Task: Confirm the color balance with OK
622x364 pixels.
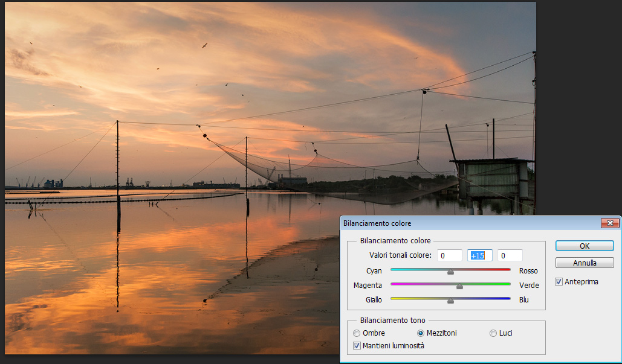Action: click(x=585, y=246)
